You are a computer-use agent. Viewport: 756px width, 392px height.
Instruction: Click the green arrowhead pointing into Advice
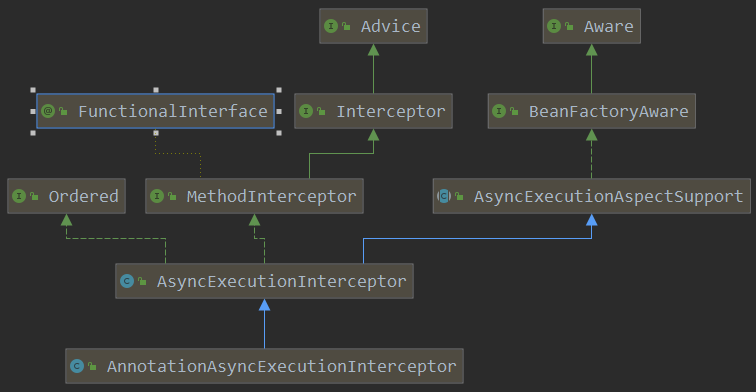coord(373,50)
